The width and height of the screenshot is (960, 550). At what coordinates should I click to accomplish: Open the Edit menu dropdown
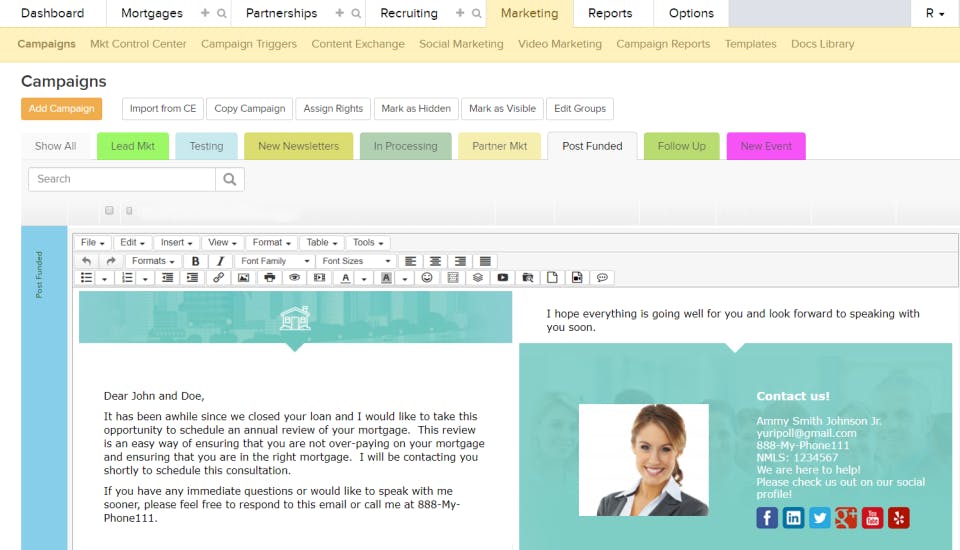pos(132,243)
